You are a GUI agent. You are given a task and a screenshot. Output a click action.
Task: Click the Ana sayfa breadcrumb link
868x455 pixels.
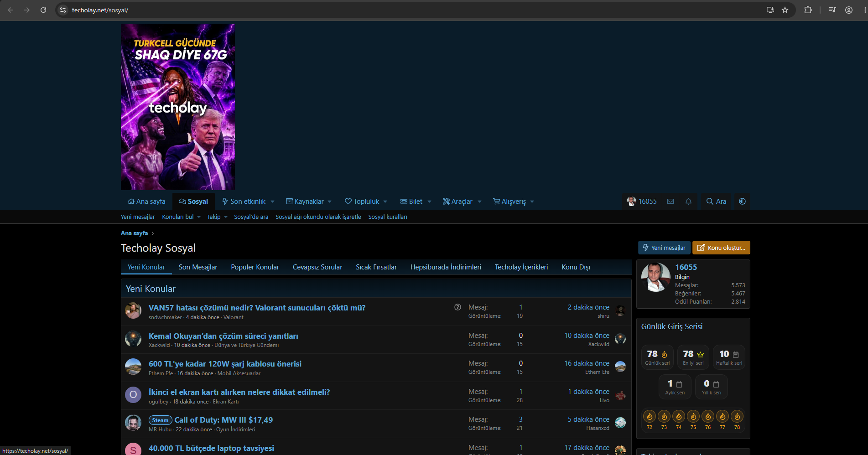pyautogui.click(x=135, y=233)
